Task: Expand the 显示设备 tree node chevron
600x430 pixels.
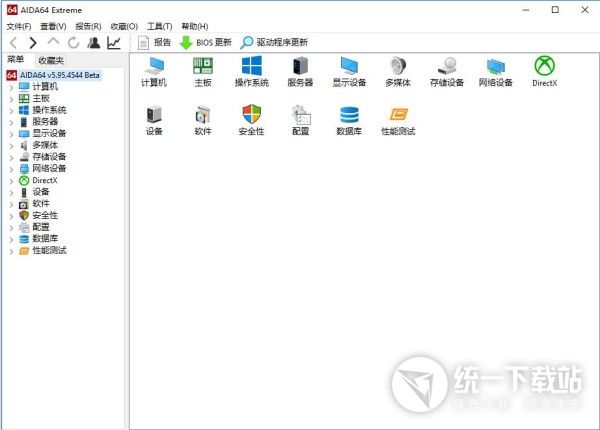Action: pyautogui.click(x=11, y=134)
